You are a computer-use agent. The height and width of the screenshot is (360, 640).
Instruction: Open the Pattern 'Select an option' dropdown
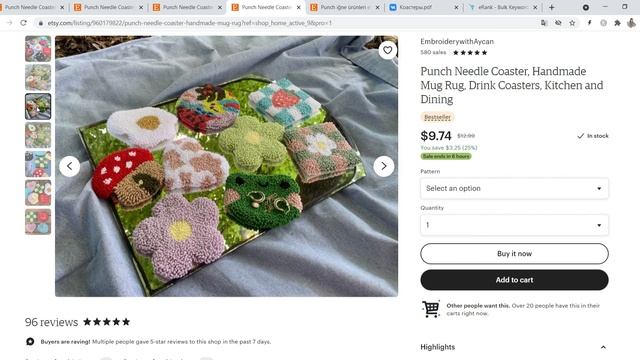pyautogui.click(x=514, y=188)
